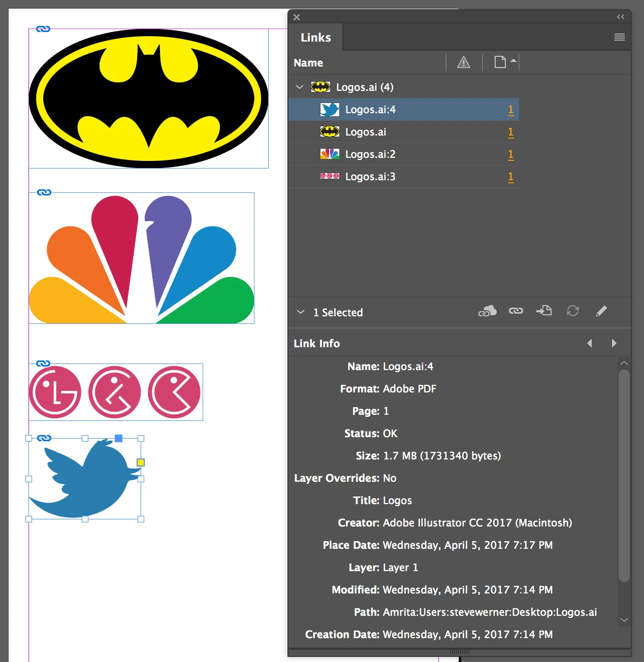Screen dimensions: 644x662
Task: Select the Logos.ai link row
Action: click(x=404, y=132)
